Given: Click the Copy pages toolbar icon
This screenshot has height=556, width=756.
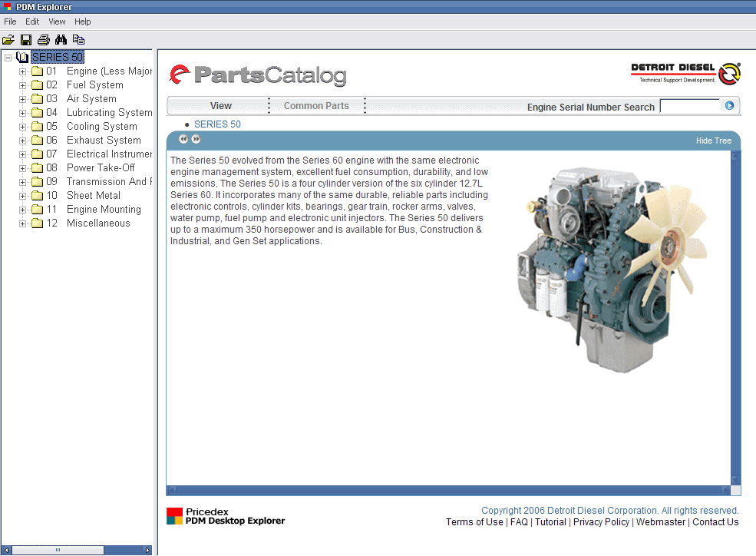Looking at the screenshot, I should tap(78, 39).
